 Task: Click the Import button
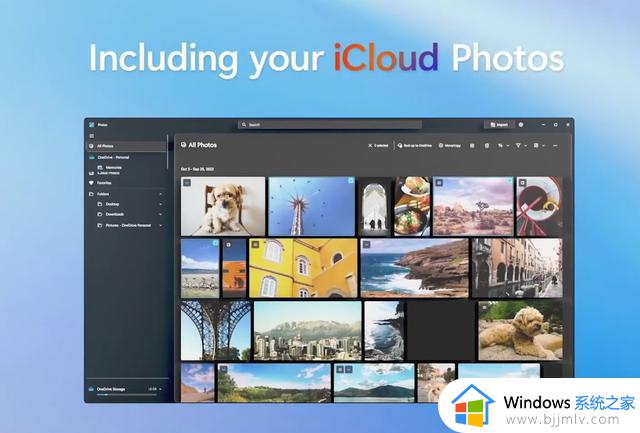pos(498,124)
